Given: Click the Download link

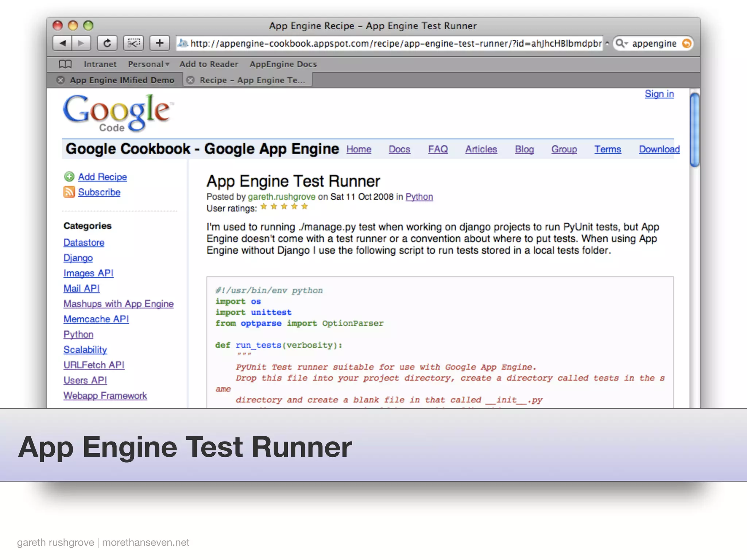Looking at the screenshot, I should [x=659, y=149].
